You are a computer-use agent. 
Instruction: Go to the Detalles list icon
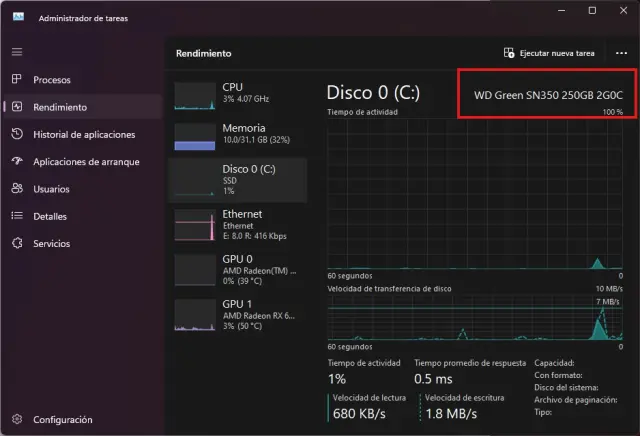point(16,215)
